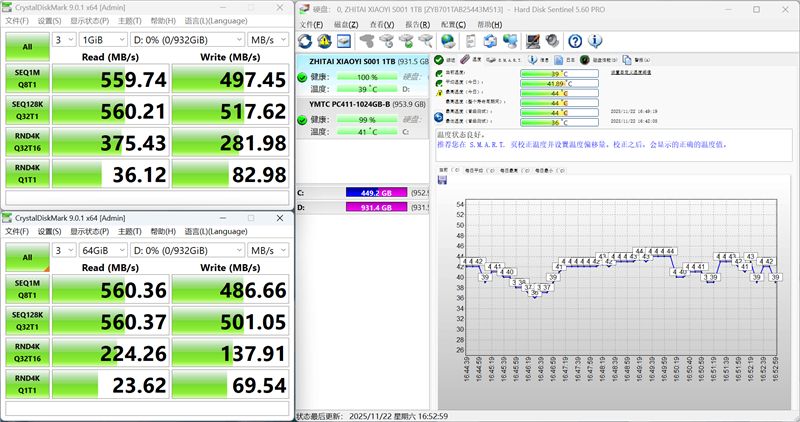Click the blue question mark help icon
The image size is (800, 422).
tap(575, 41)
